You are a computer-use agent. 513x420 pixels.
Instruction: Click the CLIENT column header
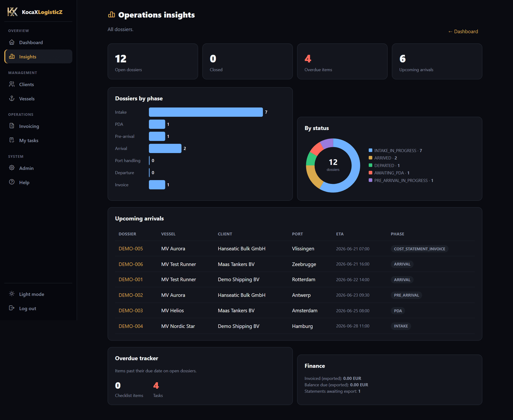coord(225,234)
